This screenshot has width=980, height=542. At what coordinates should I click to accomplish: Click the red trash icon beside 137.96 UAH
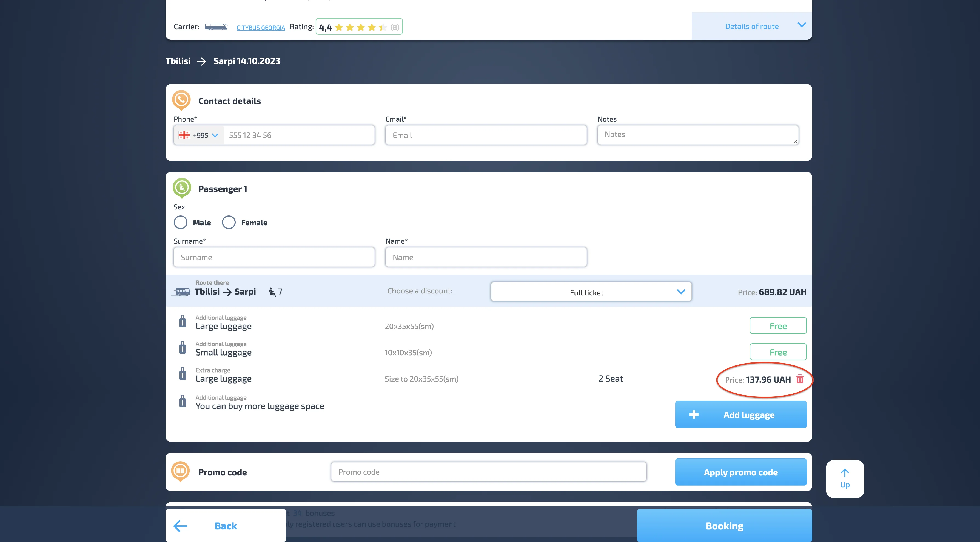point(800,379)
